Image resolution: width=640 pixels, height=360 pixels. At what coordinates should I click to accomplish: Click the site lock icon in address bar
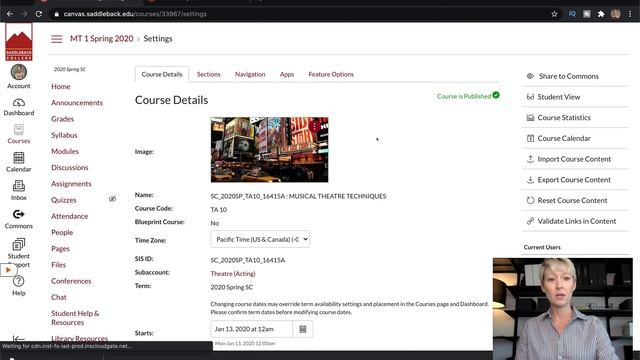(x=57, y=14)
